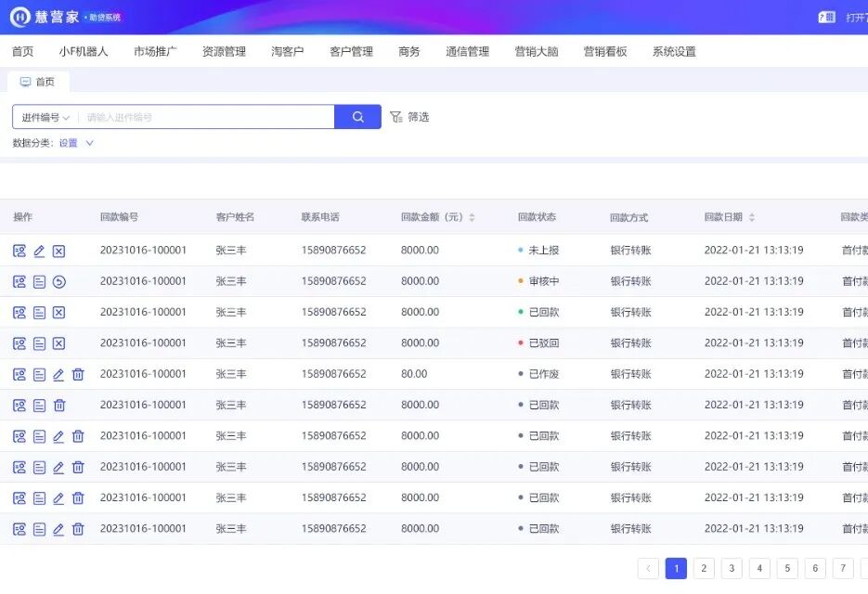Open record list icon in green-dot 已回款 row

pyautogui.click(x=39, y=313)
